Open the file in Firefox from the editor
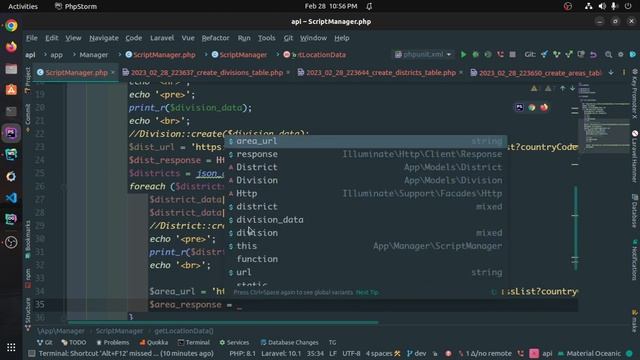 tap(544, 107)
